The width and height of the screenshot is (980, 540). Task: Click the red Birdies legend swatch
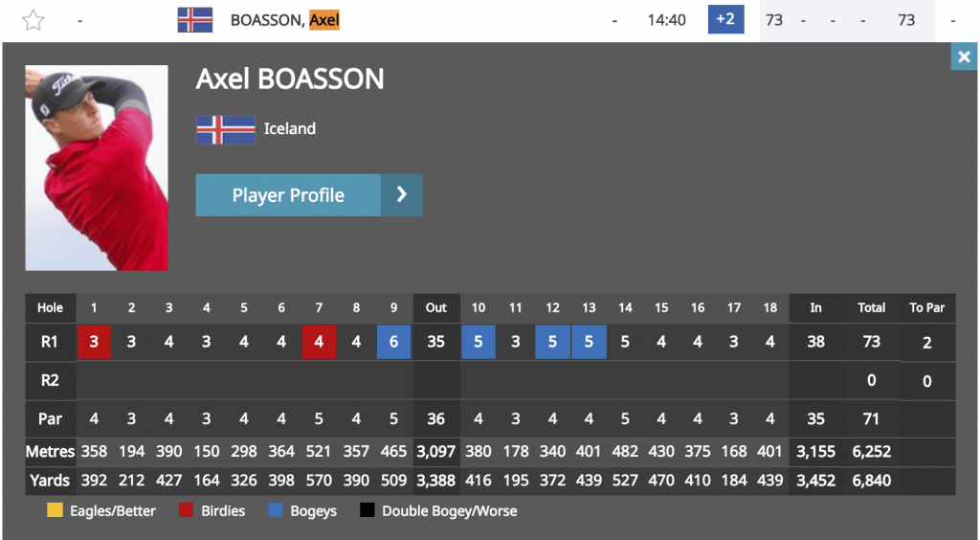click(186, 510)
